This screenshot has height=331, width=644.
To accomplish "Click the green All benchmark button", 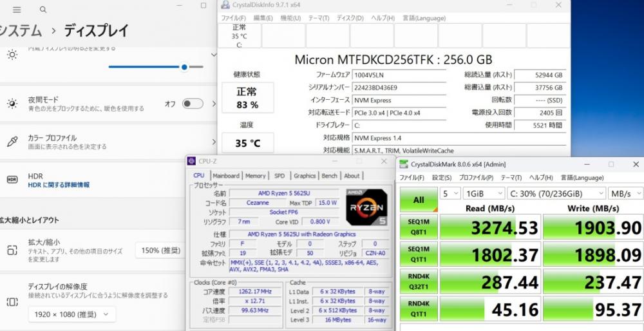I will click(419, 200).
